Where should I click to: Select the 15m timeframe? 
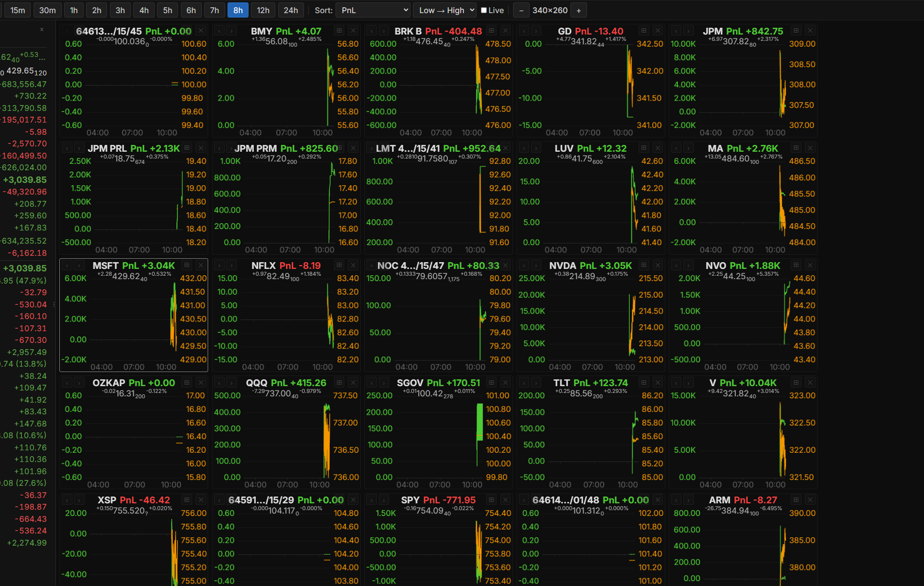pyautogui.click(x=18, y=10)
